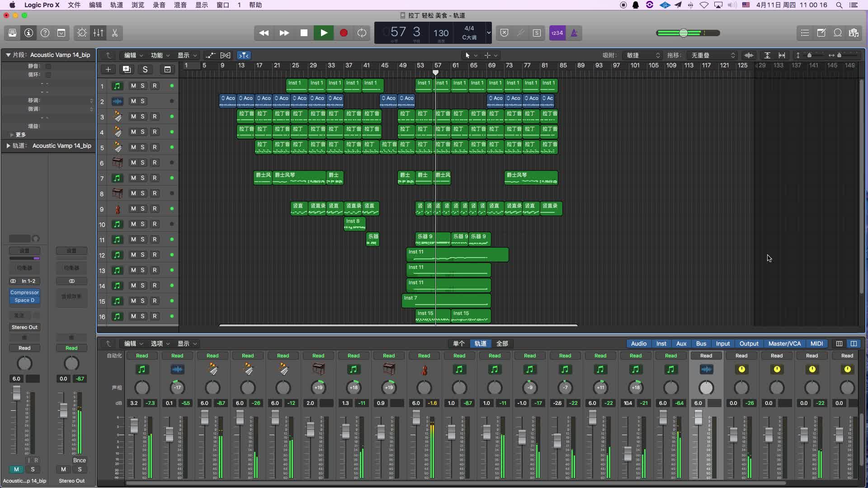Select the Scissors tool in toolbar
This screenshot has width=868, height=488.
pyautogui.click(x=115, y=33)
